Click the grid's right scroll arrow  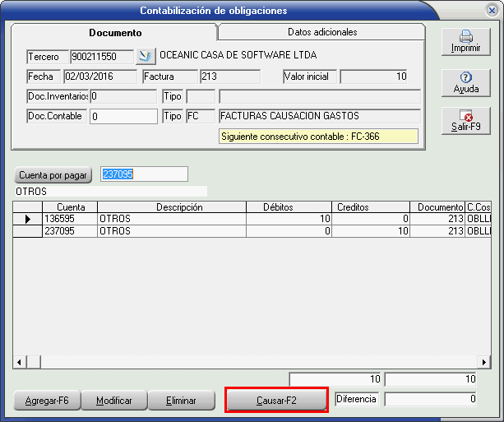[x=485, y=362]
